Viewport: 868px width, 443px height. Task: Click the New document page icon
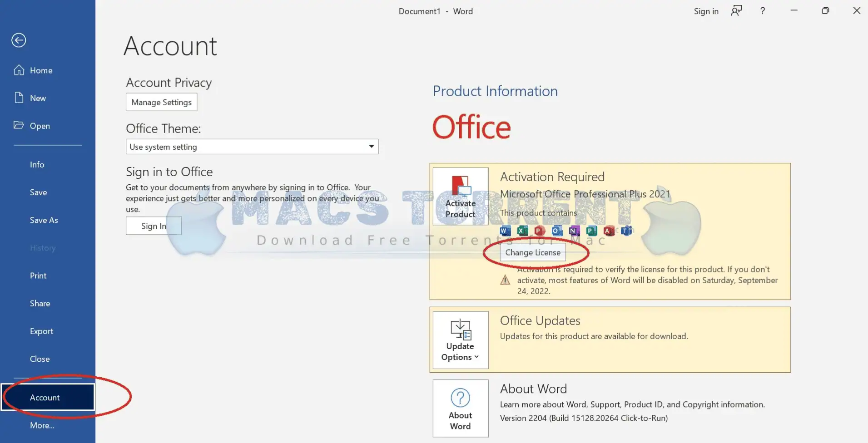[x=19, y=98]
